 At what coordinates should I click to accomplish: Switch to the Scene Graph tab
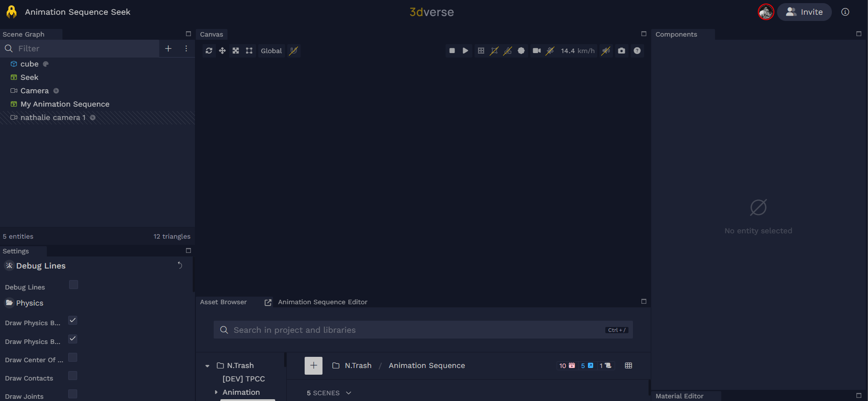click(24, 34)
